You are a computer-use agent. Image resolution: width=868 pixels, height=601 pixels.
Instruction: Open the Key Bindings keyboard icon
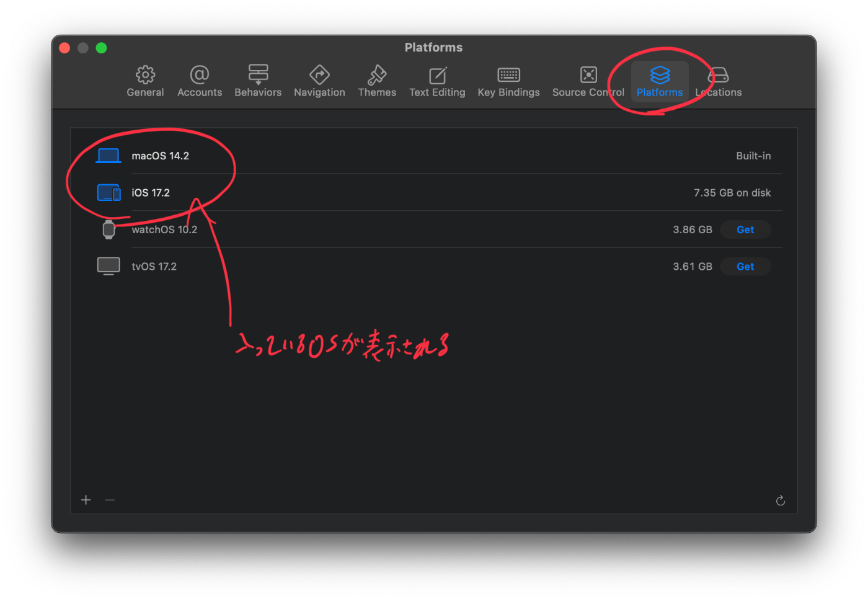pos(508,75)
